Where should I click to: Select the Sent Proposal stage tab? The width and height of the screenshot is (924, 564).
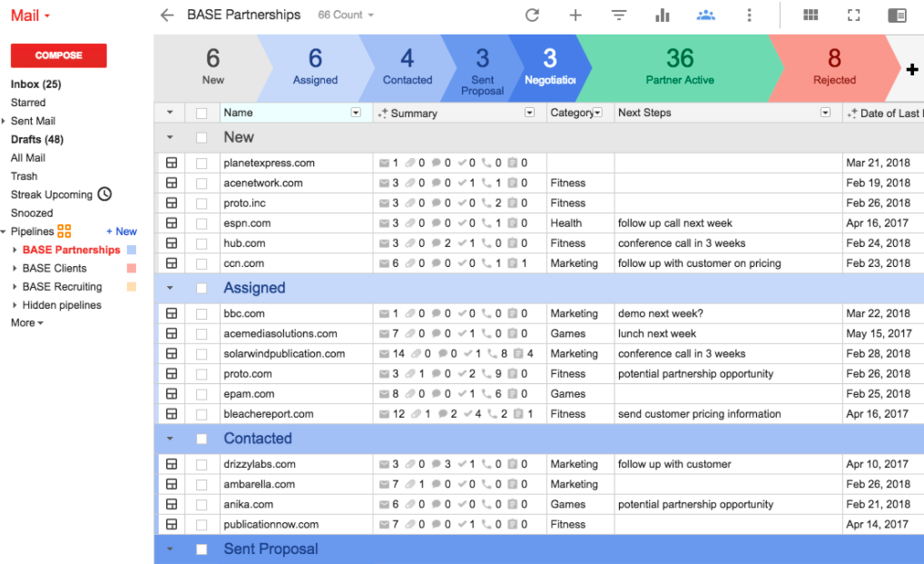tap(482, 68)
